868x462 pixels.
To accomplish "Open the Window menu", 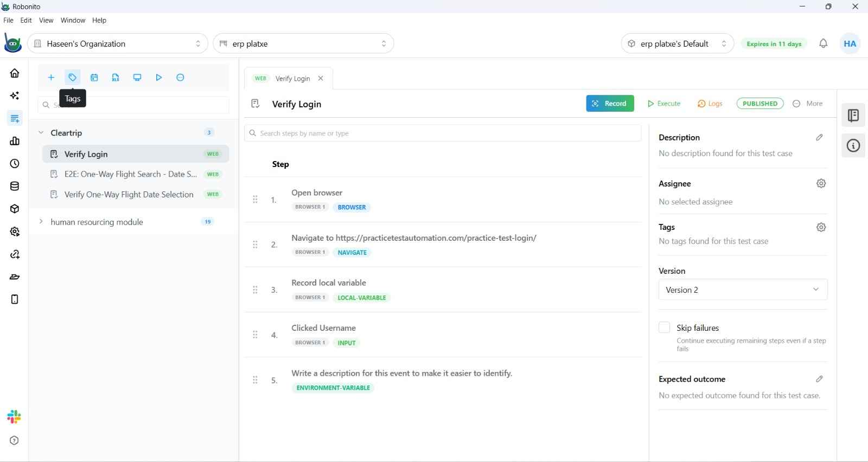I will (73, 20).
